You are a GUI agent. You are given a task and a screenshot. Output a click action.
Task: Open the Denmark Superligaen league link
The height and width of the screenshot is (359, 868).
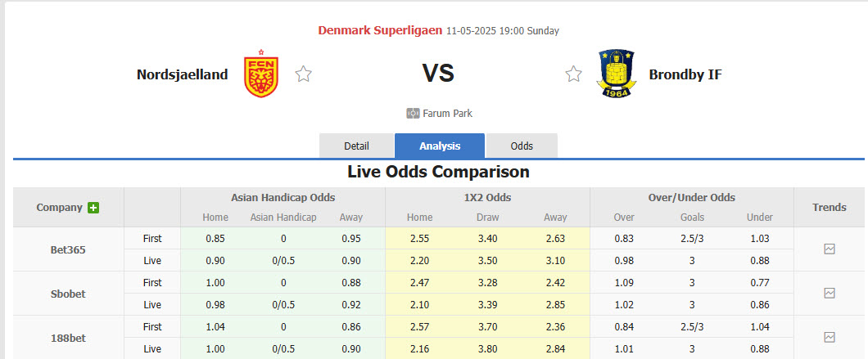point(380,30)
